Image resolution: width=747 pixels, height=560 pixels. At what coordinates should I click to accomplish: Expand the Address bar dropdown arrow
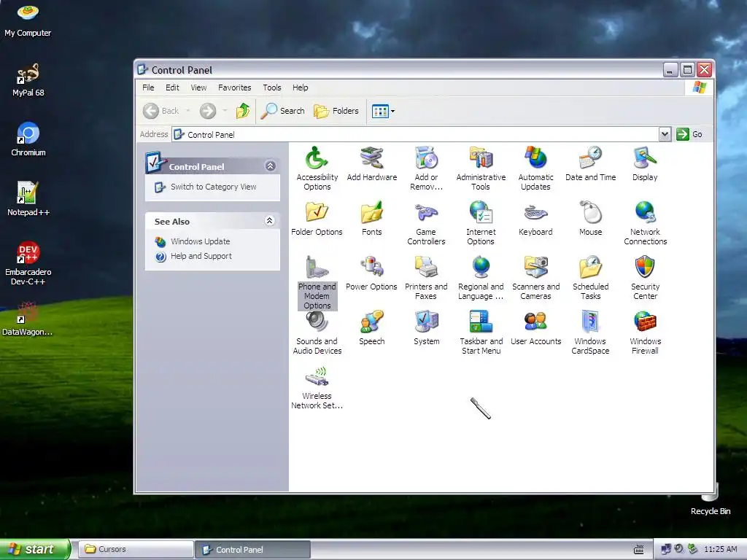665,134
